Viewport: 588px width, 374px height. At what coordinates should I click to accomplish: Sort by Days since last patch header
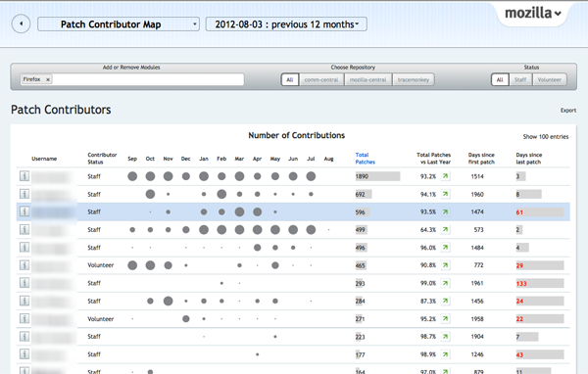[x=529, y=159]
